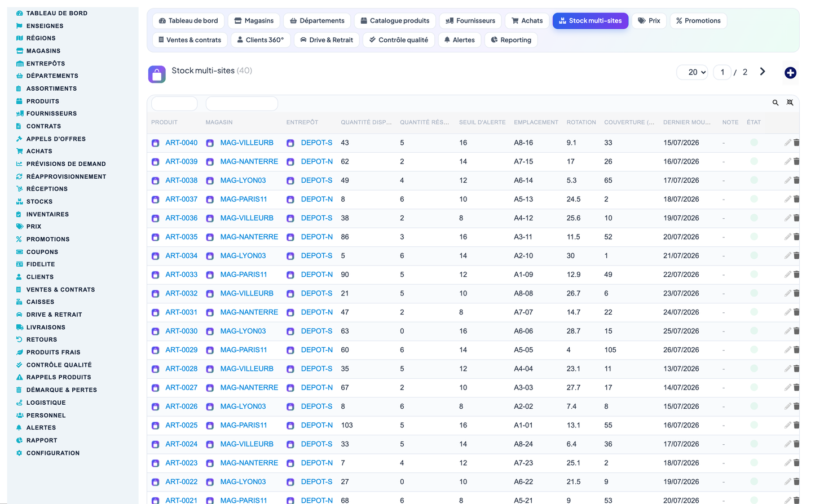Toggle the ÉTAT status dot on the ART-0035 row
The height and width of the screenshot is (504, 815).
coord(754,237)
